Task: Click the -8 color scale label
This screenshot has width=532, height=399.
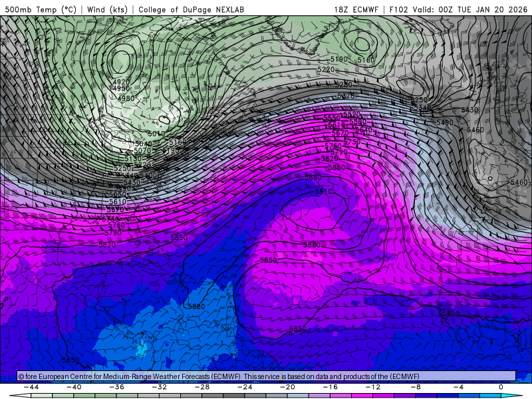Action: (416, 387)
